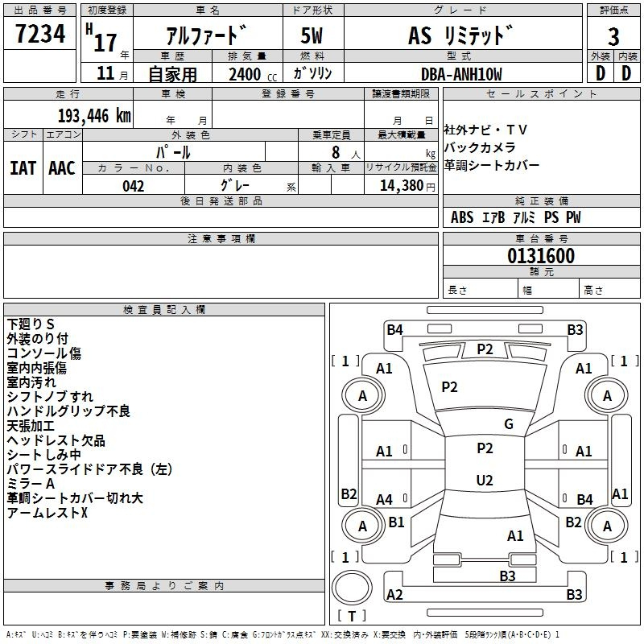Click the 高さ dimension label
This screenshot has height=644, width=644.
tap(593, 291)
